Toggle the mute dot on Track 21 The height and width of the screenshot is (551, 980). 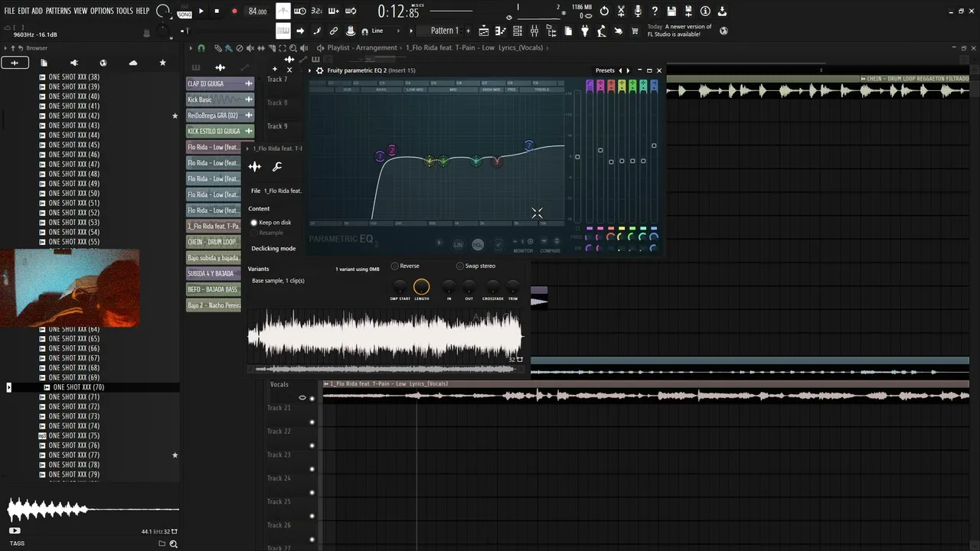point(312,422)
